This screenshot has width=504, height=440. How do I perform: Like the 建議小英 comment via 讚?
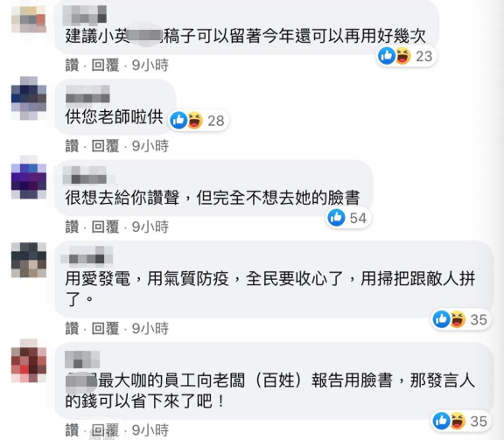coord(72,66)
